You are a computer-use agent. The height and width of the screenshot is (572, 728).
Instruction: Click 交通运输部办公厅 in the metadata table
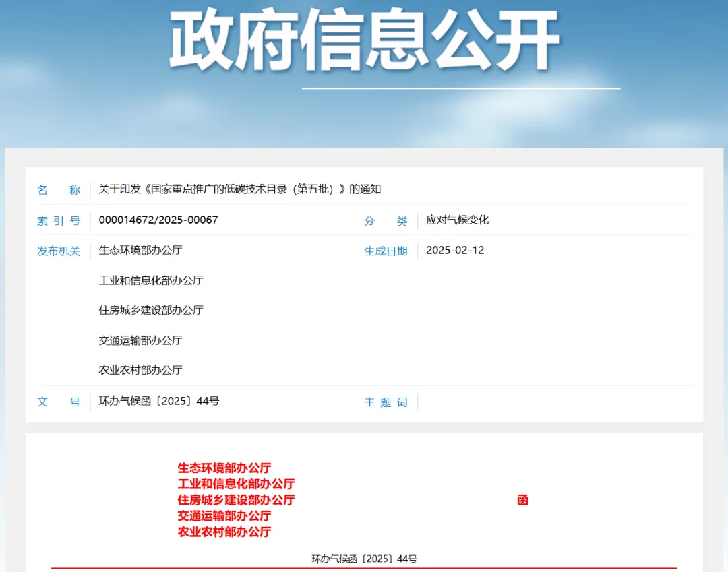tap(140, 340)
